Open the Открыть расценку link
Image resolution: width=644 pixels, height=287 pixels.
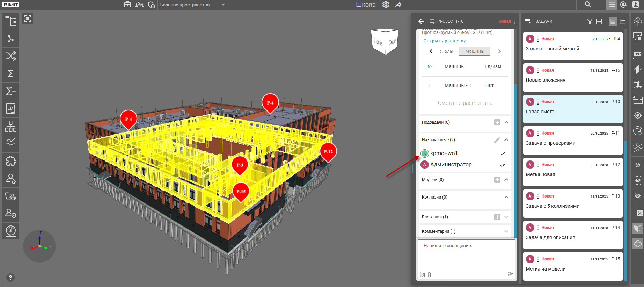point(444,41)
